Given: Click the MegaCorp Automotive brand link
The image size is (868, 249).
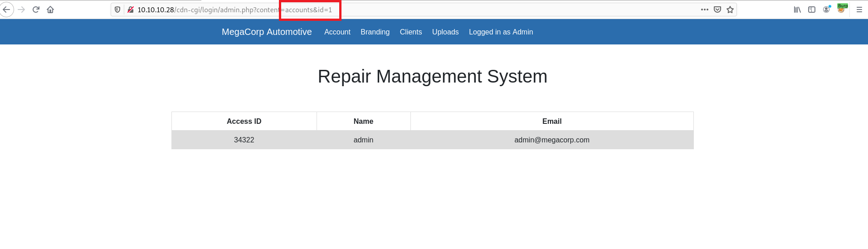Looking at the screenshot, I should coord(267,32).
